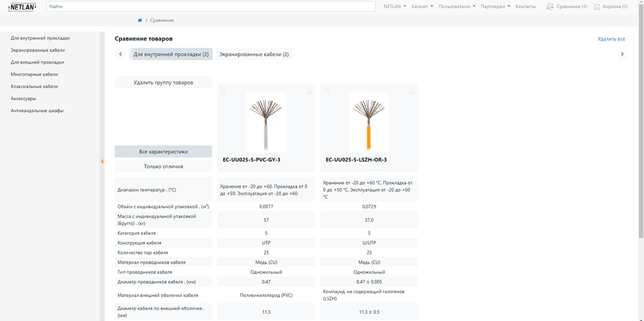The width and height of the screenshot is (644, 321).
Task: Add EC-UU025-5-PVC-GY-3 to cart via cart icon
Action: click(308, 91)
